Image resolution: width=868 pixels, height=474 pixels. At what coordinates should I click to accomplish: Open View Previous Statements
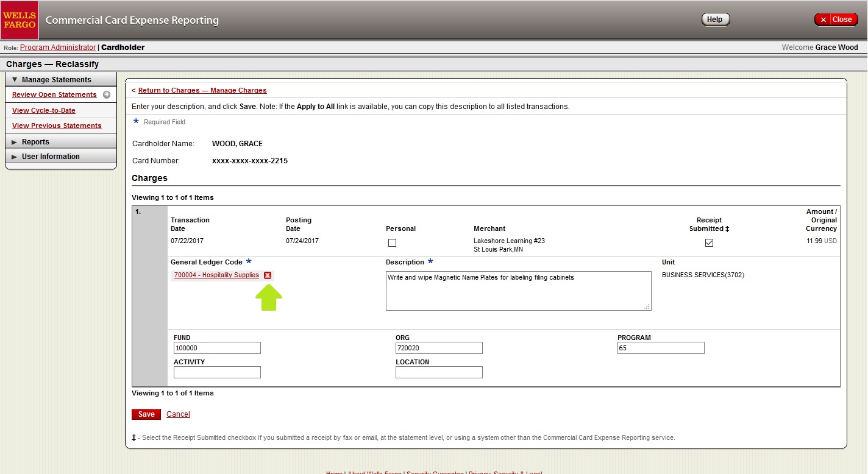(57, 126)
